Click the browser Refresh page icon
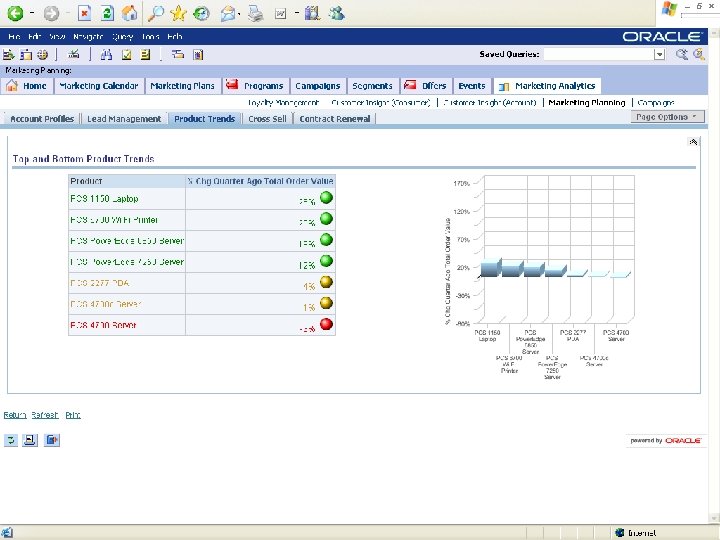 click(x=107, y=13)
